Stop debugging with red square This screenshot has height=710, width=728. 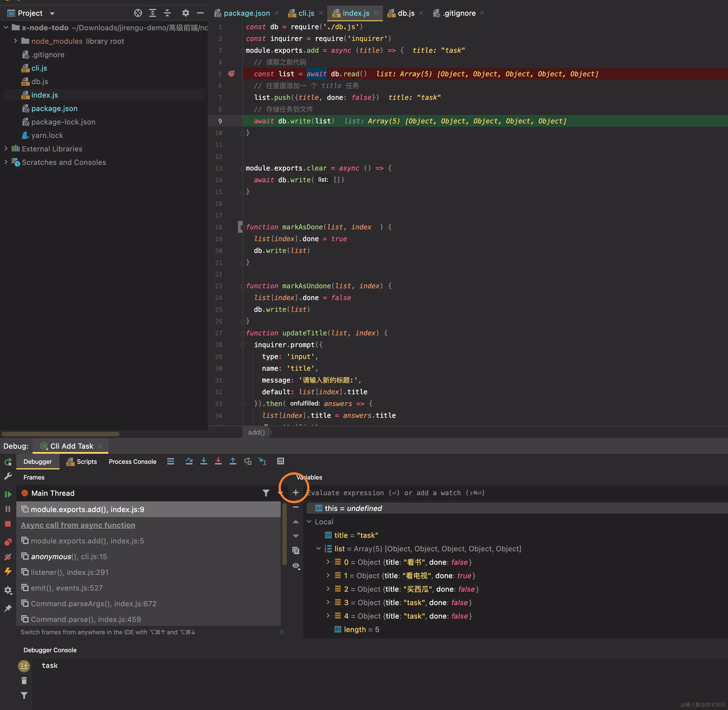[8, 524]
